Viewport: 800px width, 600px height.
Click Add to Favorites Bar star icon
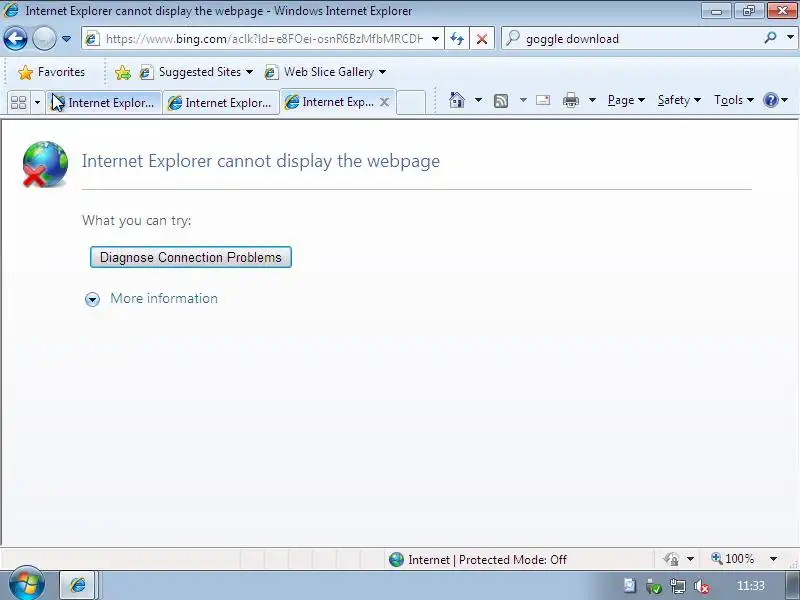[x=123, y=72]
